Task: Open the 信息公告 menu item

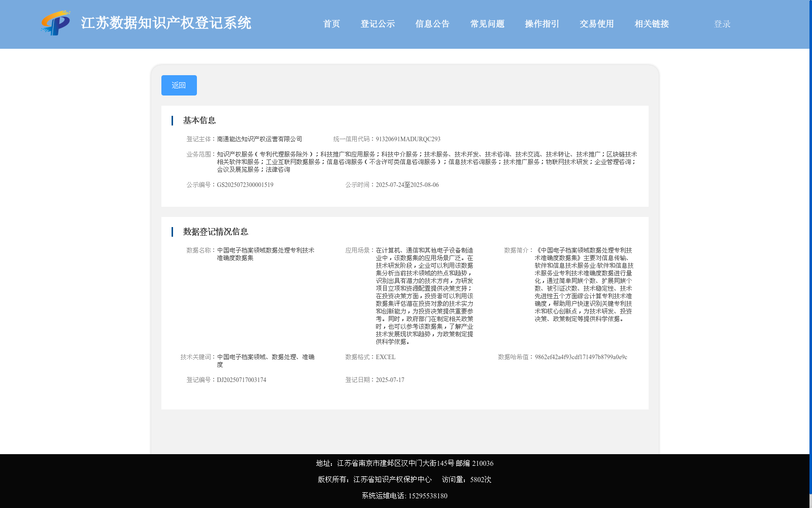Action: [x=432, y=24]
